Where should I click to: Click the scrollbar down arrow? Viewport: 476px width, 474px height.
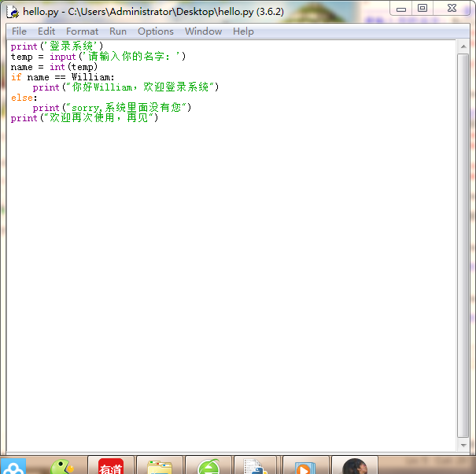tap(463, 445)
